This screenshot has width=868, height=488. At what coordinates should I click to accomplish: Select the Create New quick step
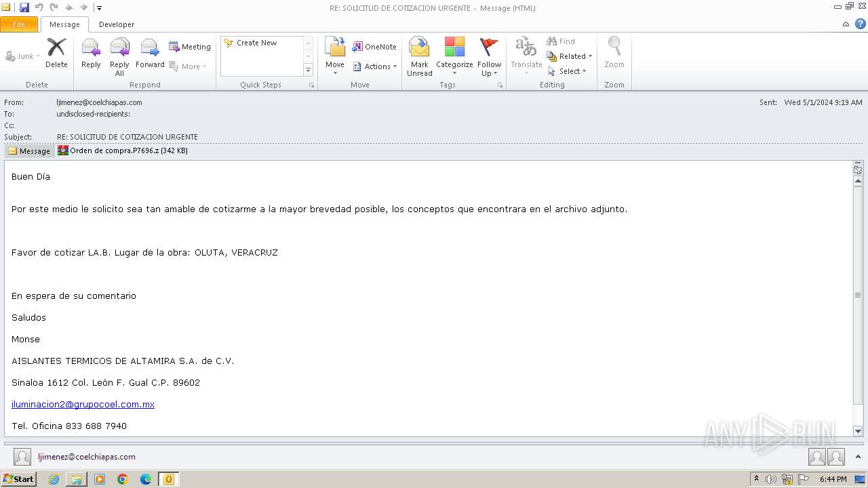pos(256,43)
